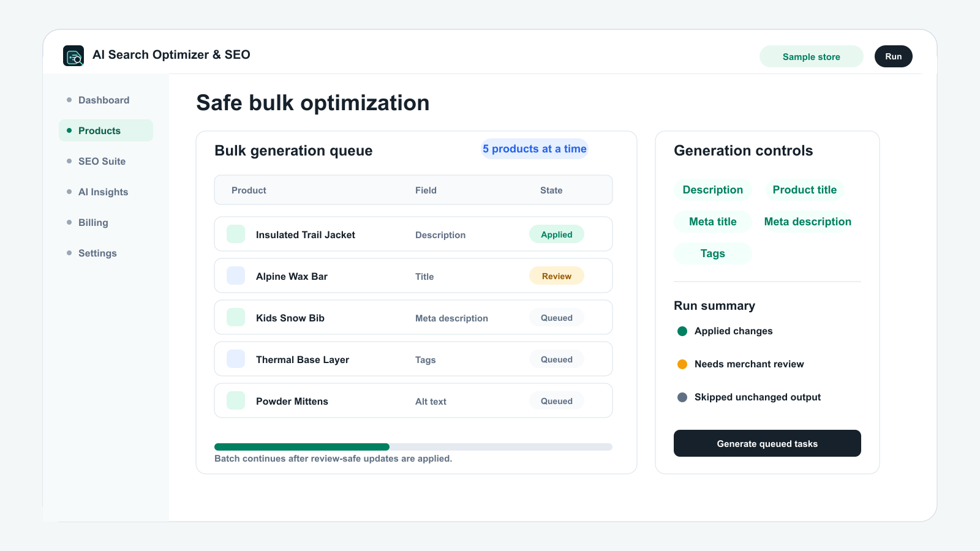Select the Powder Mittens product thumbnail
Image resolution: width=980 pixels, height=551 pixels.
[236, 400]
